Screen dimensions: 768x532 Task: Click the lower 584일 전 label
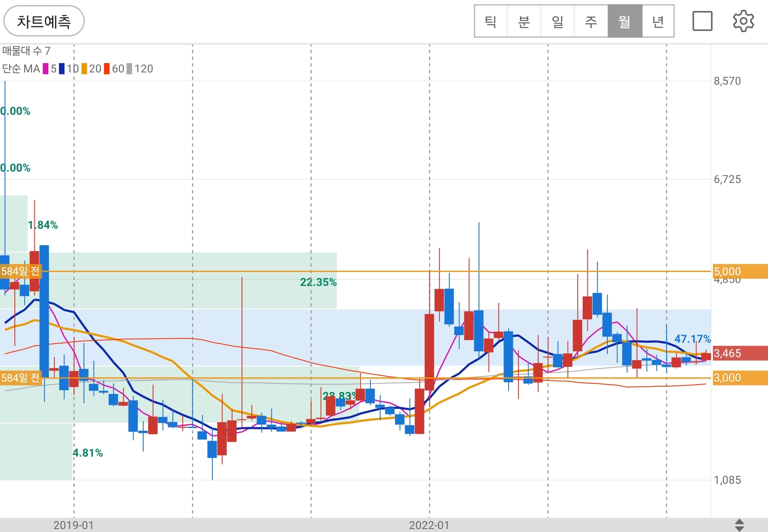[x=21, y=378]
